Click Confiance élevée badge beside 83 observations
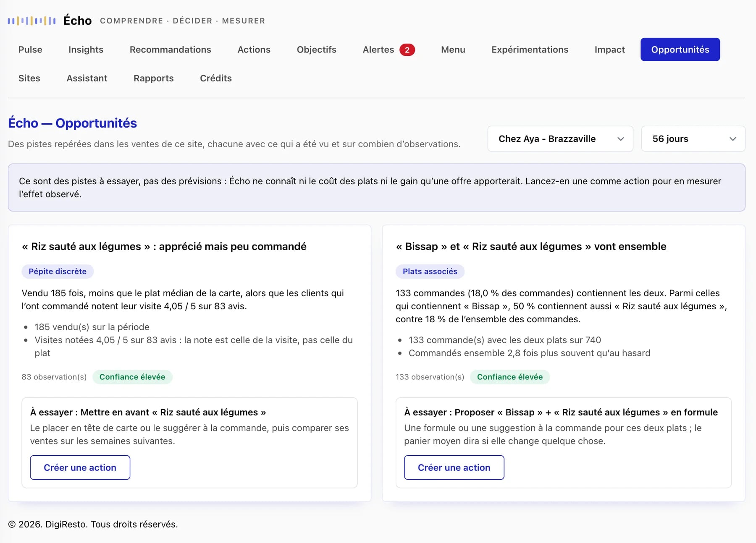The width and height of the screenshot is (756, 543). point(132,377)
